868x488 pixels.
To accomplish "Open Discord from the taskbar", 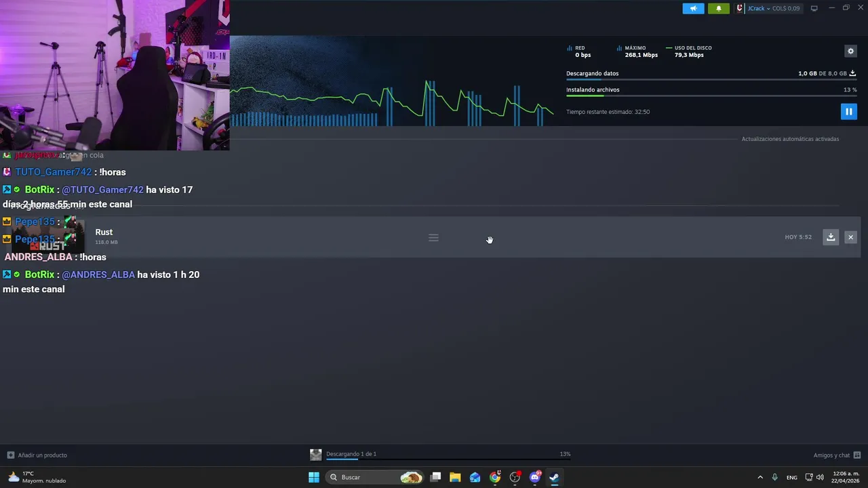I will pyautogui.click(x=535, y=477).
